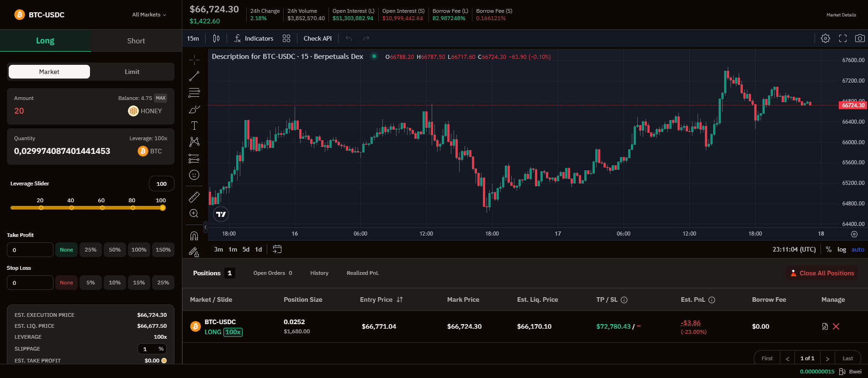
Task: Open Market Details link
Action: tap(841, 15)
